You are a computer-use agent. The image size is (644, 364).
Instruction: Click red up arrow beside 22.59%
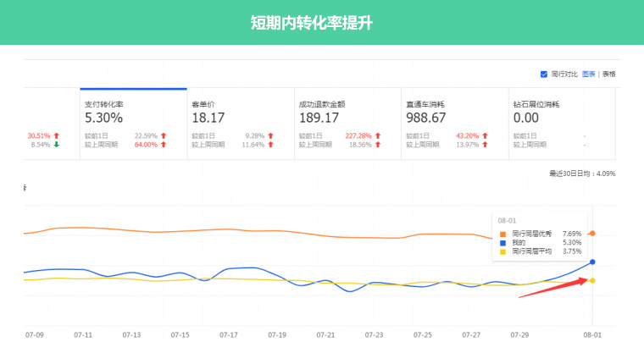pos(163,135)
